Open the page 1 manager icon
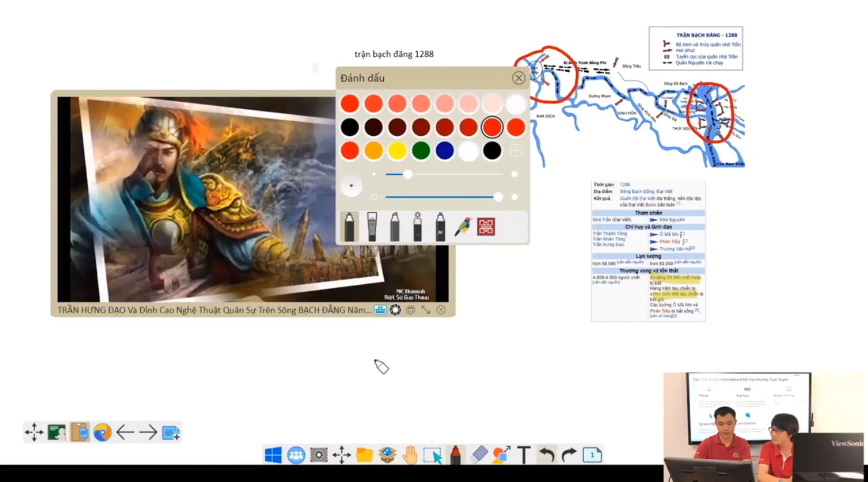The width and height of the screenshot is (868, 482). point(592,455)
